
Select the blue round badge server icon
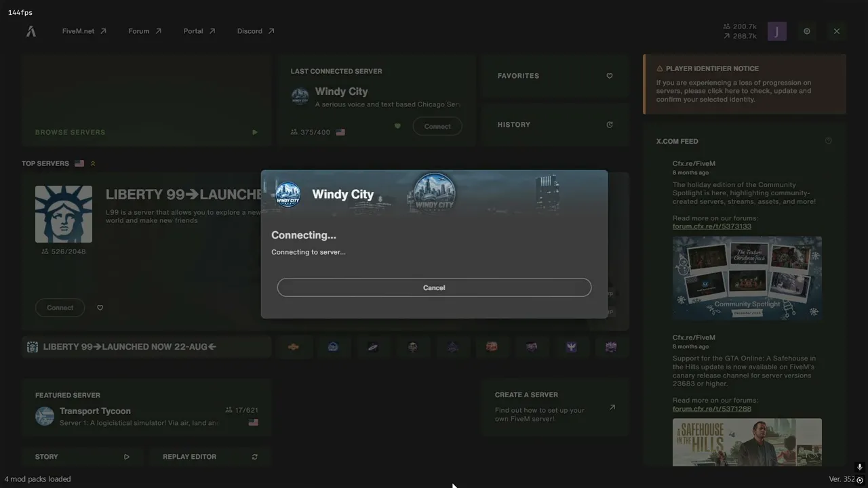pos(333,347)
